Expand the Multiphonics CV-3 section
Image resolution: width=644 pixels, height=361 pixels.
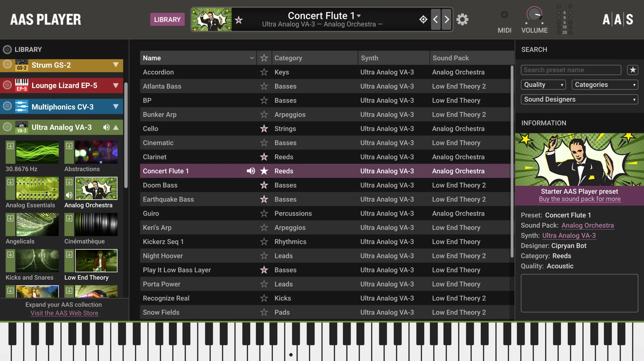coord(116,106)
